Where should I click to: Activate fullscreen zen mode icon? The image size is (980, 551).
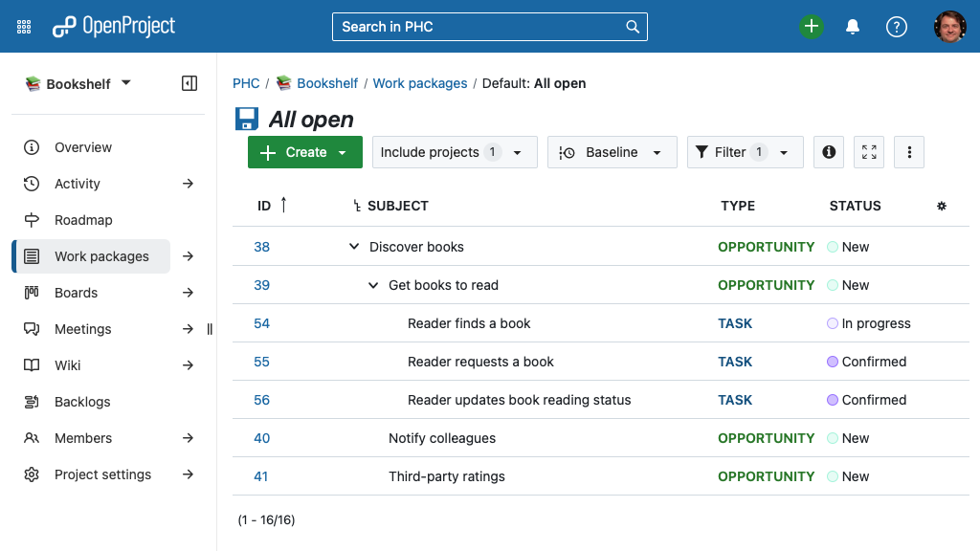869,152
